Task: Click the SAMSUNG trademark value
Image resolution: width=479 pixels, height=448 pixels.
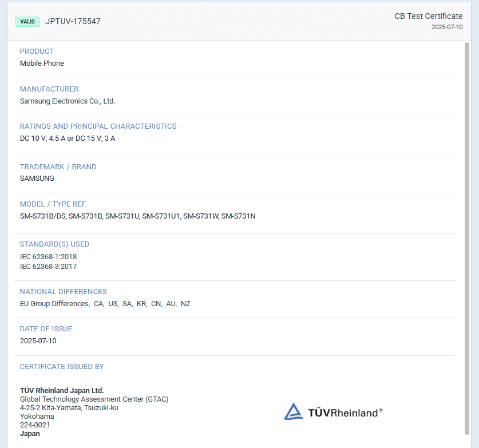Action: click(37, 179)
